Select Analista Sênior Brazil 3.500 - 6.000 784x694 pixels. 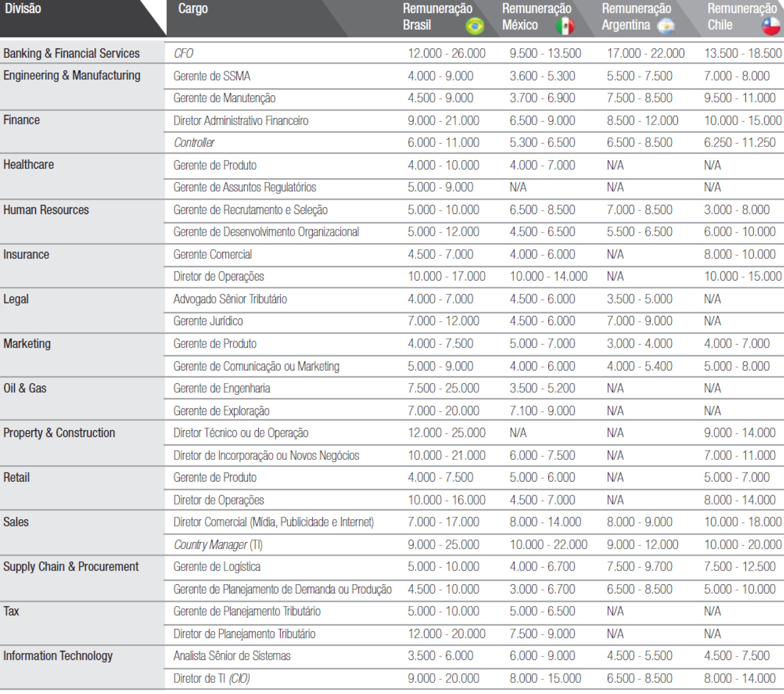point(440,656)
